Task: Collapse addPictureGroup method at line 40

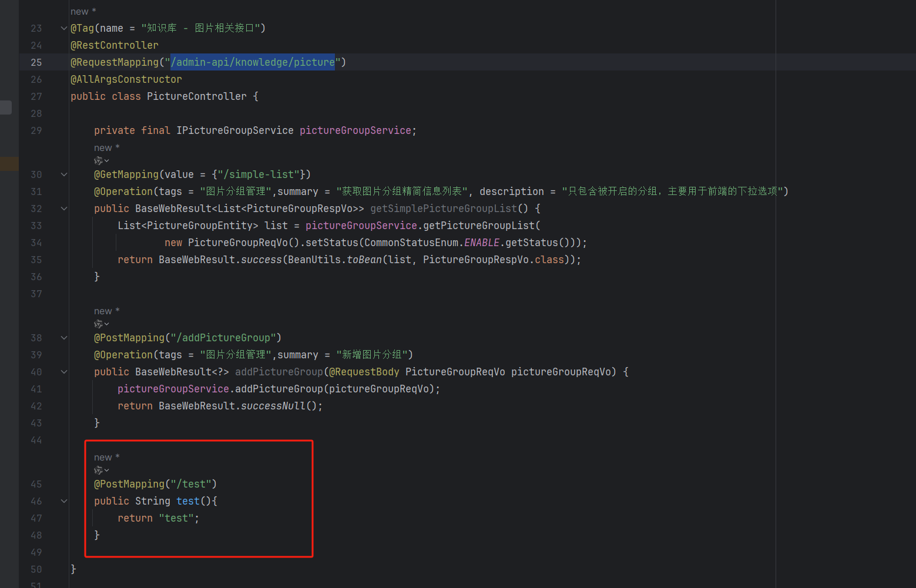Action: coord(64,372)
